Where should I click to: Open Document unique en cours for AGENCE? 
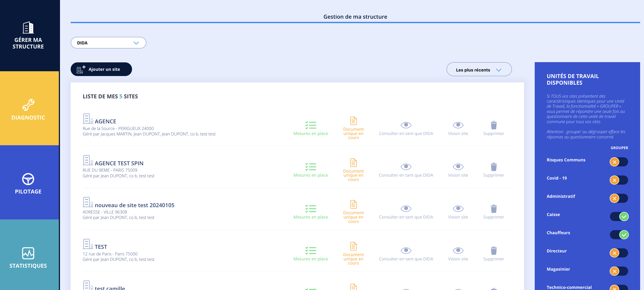click(353, 128)
